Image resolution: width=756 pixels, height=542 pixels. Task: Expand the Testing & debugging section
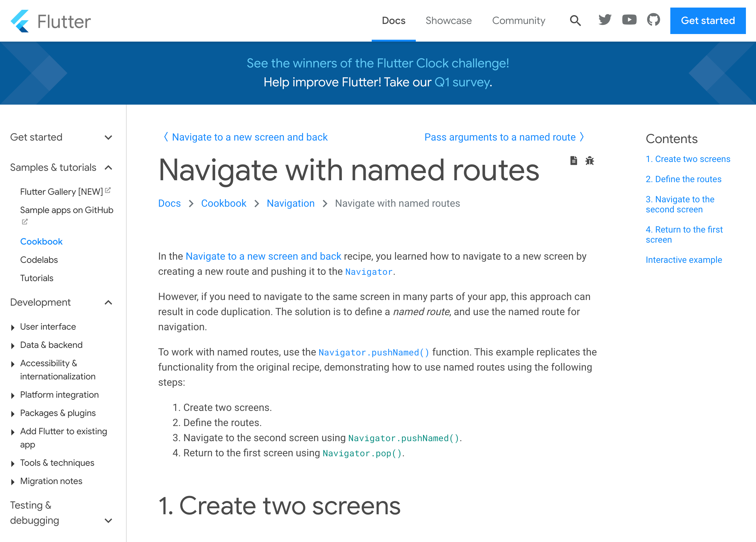[x=108, y=520]
